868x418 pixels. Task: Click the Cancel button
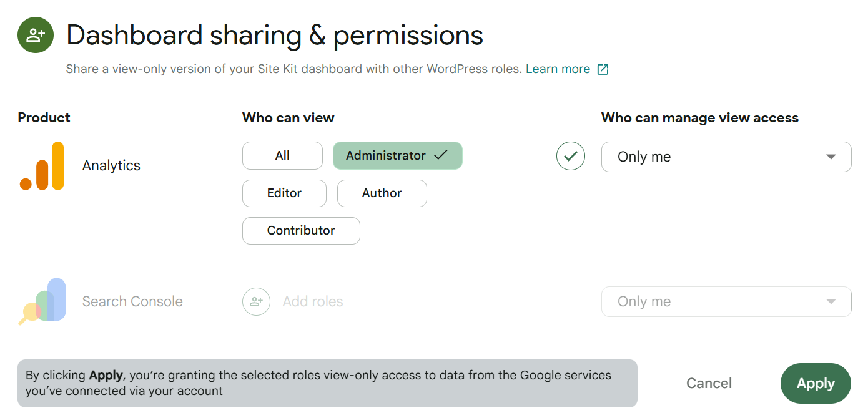click(x=709, y=383)
